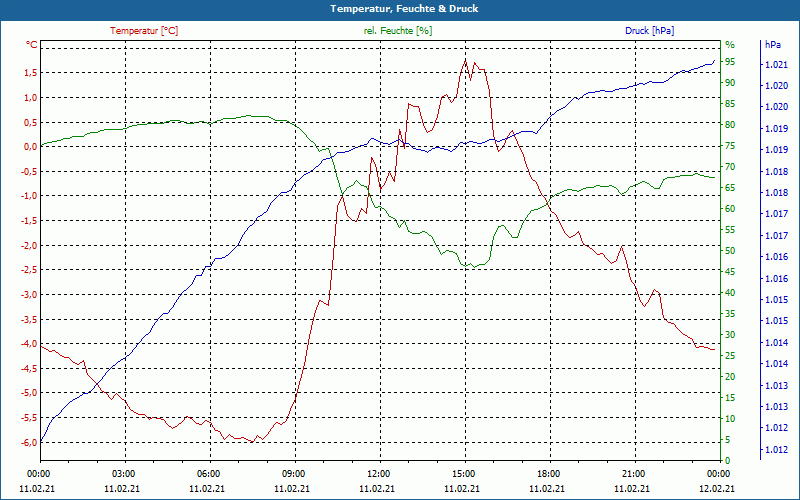Click the 06:00 time axis label
Viewport: 800px width, 500px height.
pos(208,473)
